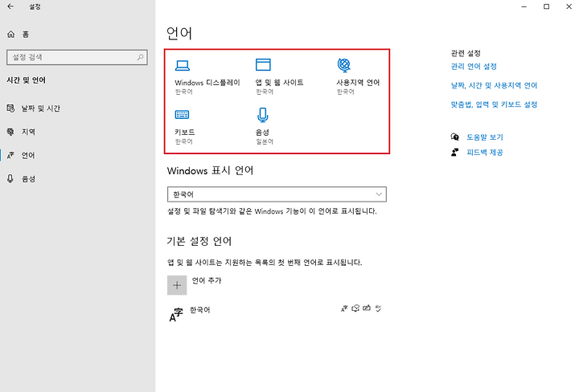
Task: Click the microphone icon beside sidebar 음성
Action: coord(10,179)
